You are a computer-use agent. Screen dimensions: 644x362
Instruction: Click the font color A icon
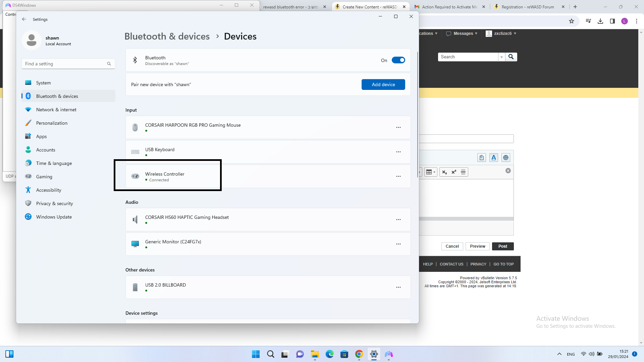[x=493, y=158]
